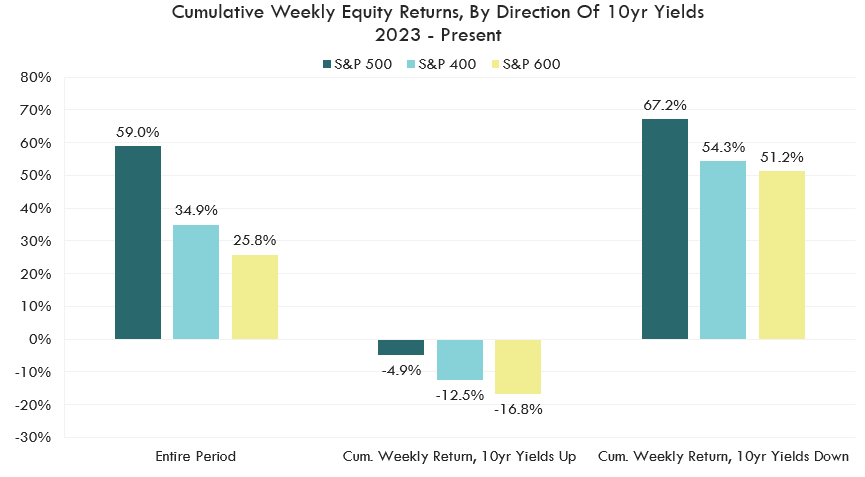
Task: Select the S&P 600 Entire Period bar
Action: pos(255,297)
